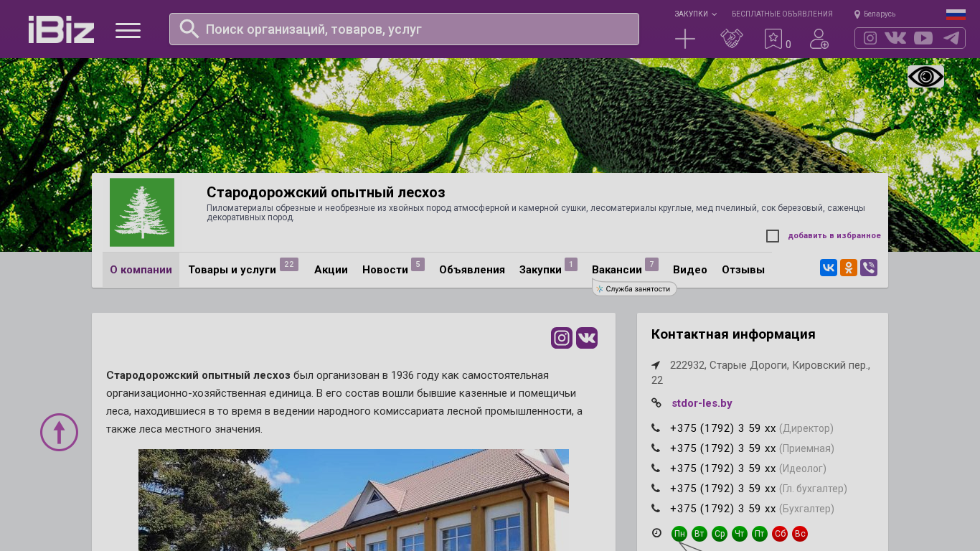Screen dimensions: 980x551
Task: Select Saturday Сб schedule circle
Action: click(x=780, y=534)
